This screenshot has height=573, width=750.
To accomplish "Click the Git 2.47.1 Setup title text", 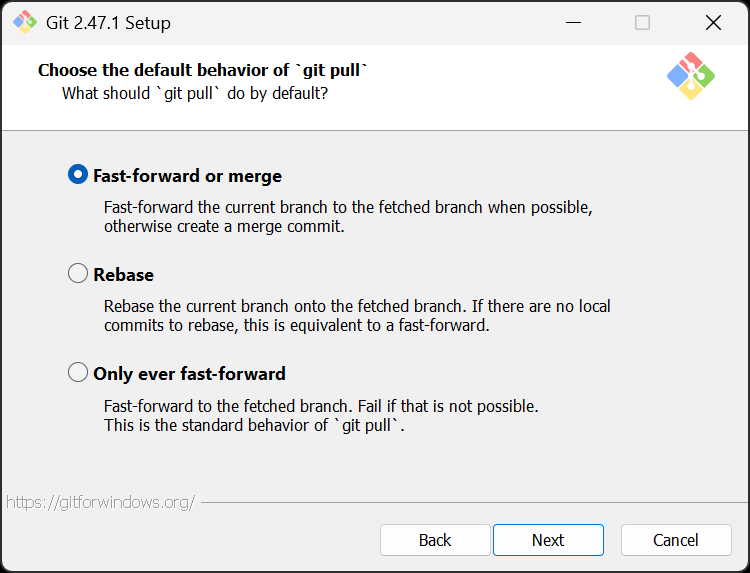I will (108, 23).
